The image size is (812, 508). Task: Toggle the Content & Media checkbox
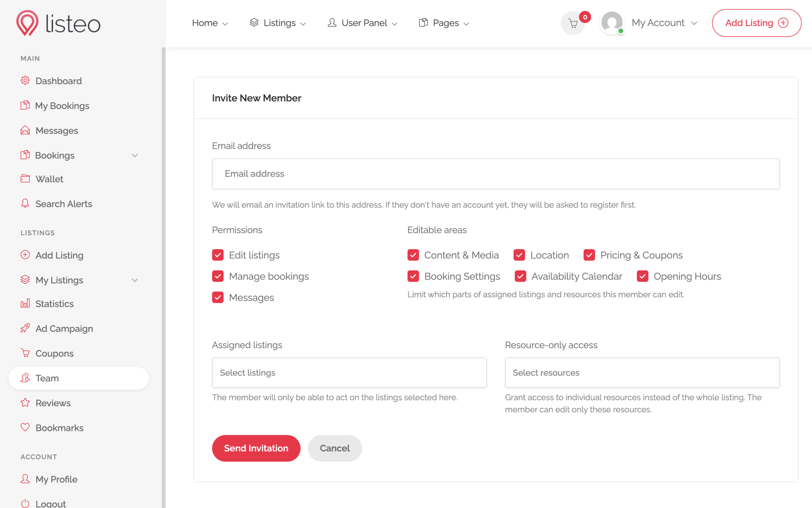click(413, 255)
